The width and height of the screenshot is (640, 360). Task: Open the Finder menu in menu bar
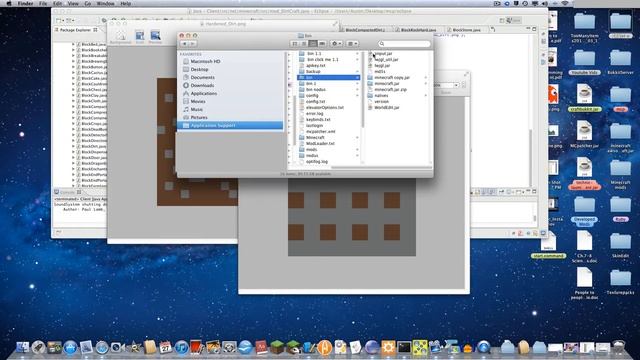coord(25,3)
